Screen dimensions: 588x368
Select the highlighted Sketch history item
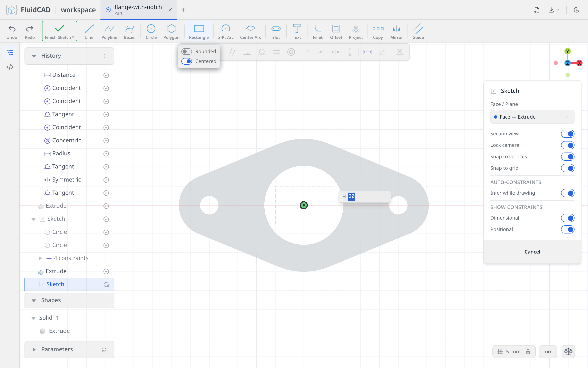pos(69,284)
